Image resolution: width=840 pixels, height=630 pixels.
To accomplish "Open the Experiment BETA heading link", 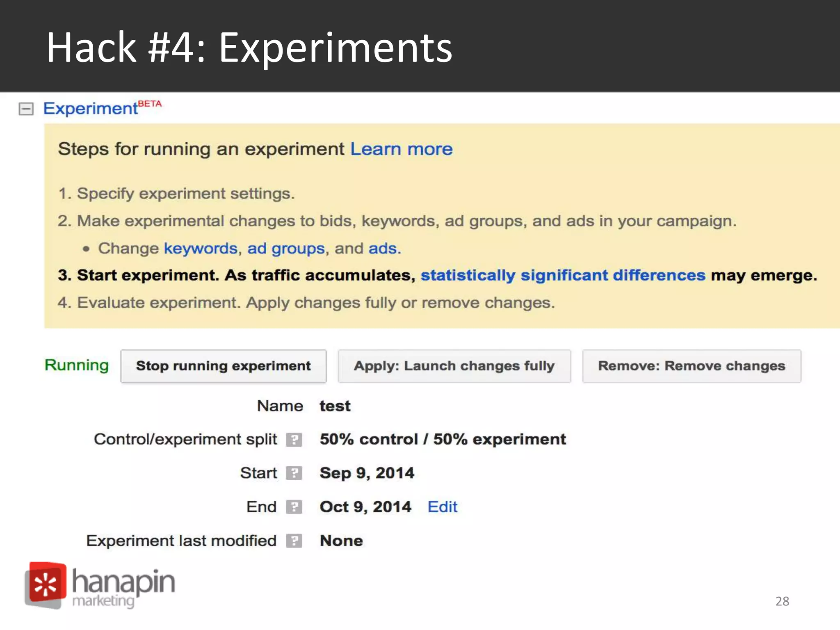I will pyautogui.click(x=103, y=108).
